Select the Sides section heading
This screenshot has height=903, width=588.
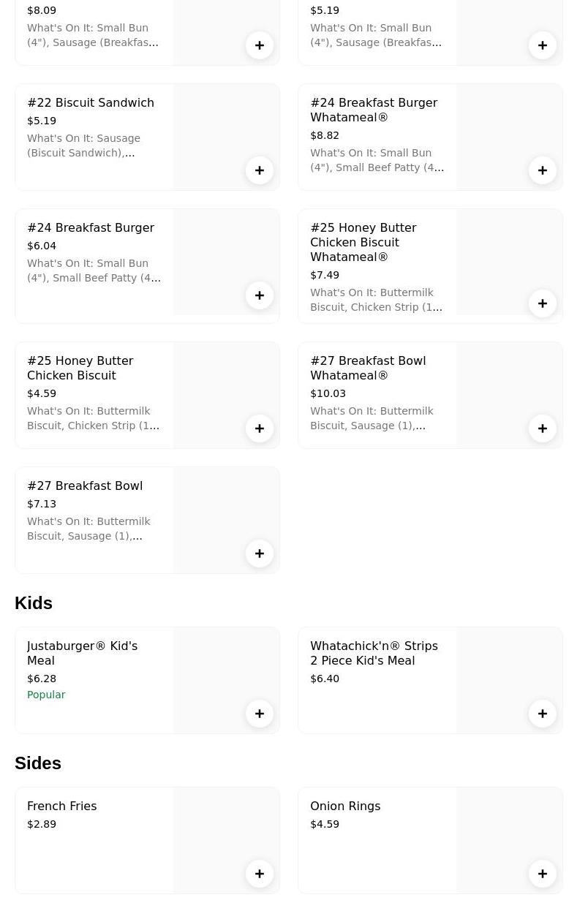click(x=38, y=763)
